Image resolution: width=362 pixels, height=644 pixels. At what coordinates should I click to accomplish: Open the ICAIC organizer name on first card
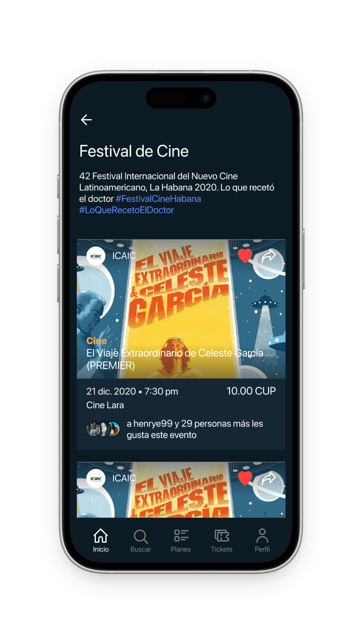(x=124, y=256)
